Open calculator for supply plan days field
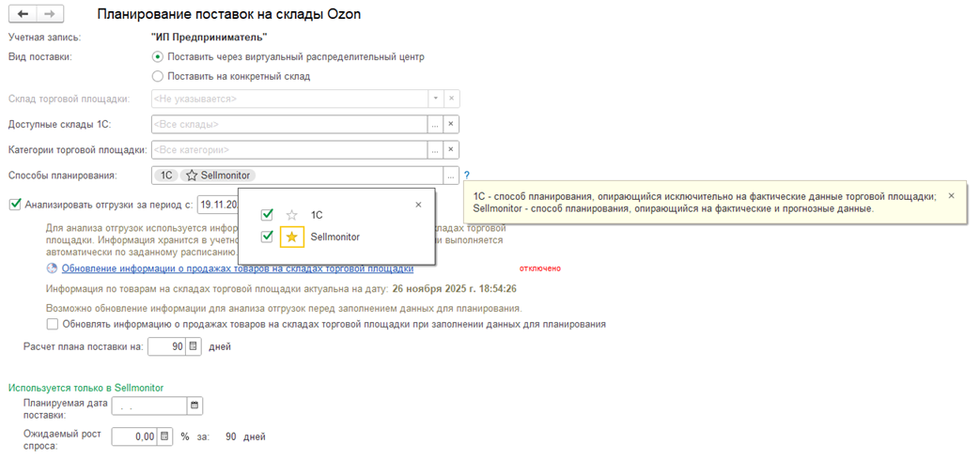 [x=194, y=346]
